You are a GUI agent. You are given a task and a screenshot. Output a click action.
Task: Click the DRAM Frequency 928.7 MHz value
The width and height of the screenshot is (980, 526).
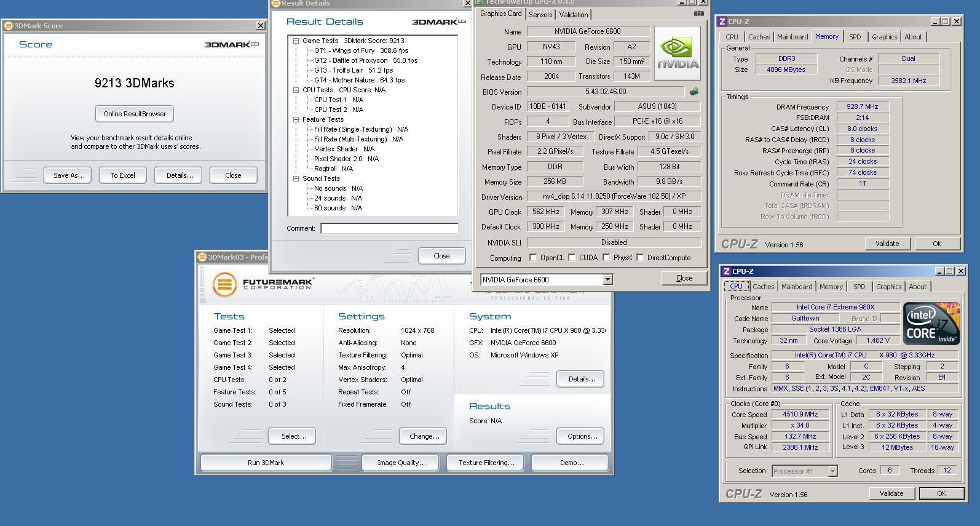click(x=863, y=106)
